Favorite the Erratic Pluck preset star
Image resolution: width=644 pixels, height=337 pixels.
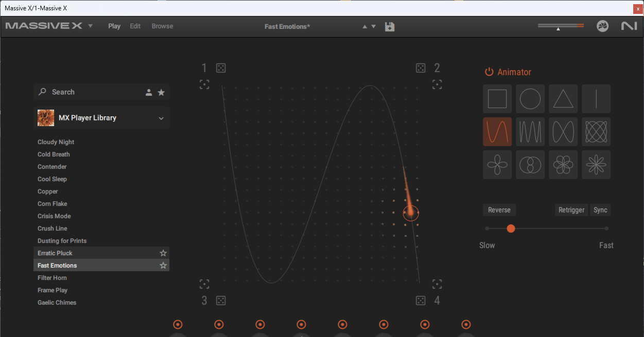coord(163,253)
